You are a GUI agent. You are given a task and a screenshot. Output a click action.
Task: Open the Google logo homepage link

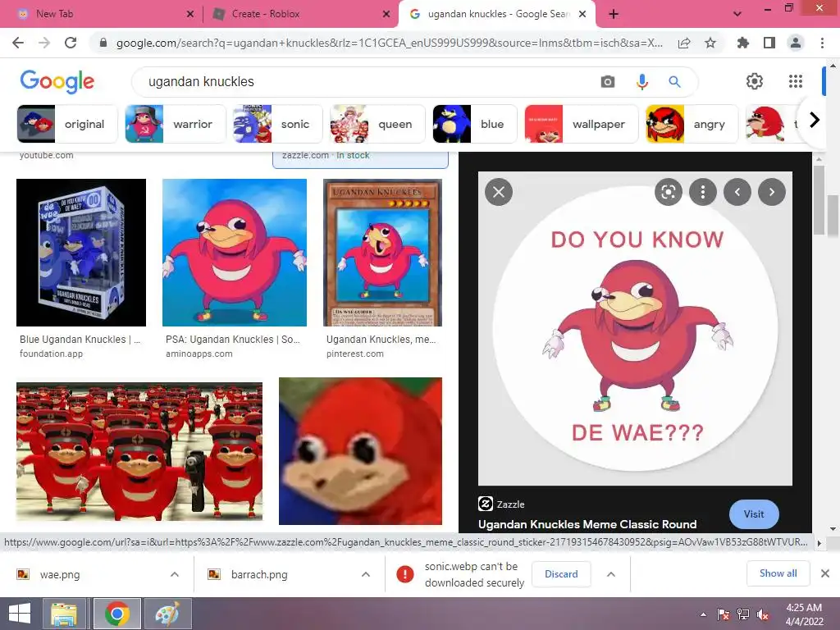pyautogui.click(x=57, y=81)
